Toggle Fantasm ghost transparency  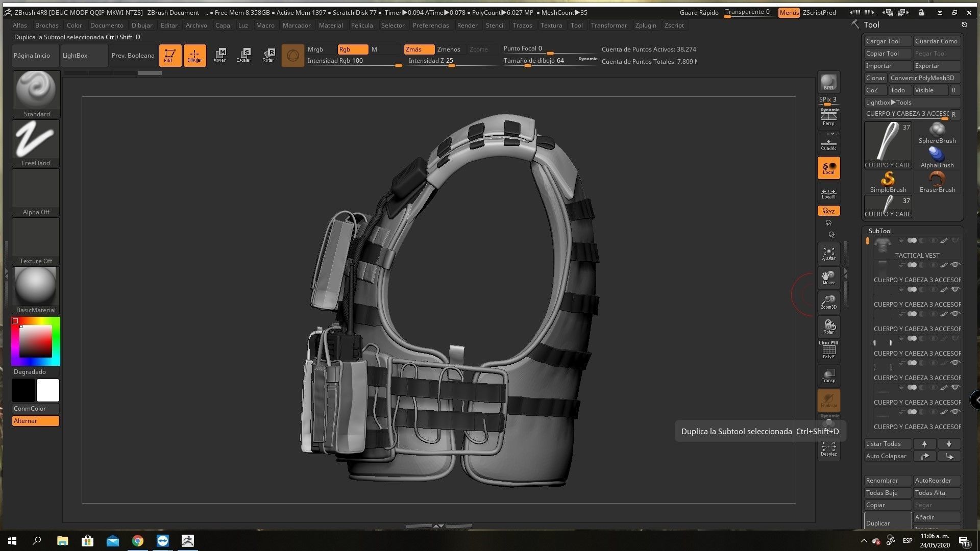coord(828,400)
